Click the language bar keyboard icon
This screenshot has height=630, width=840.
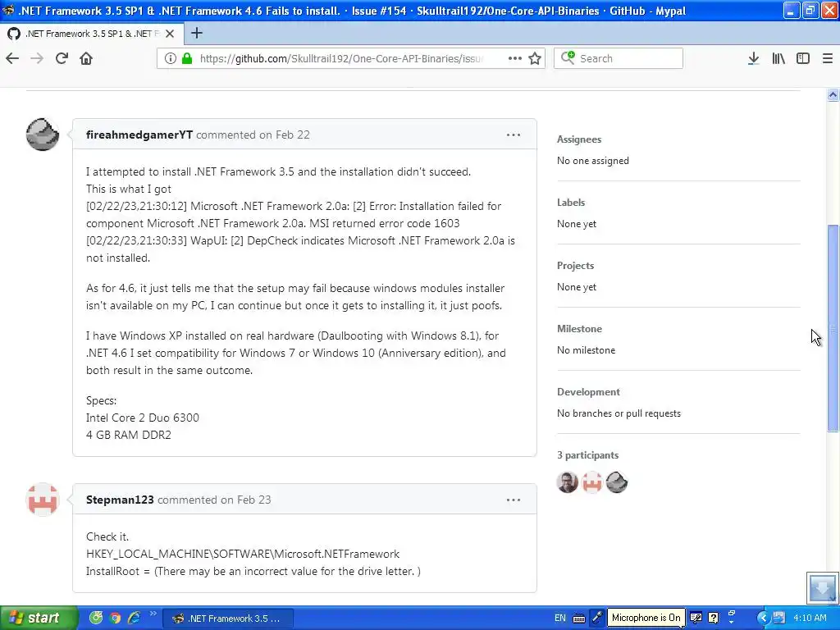(x=578, y=619)
